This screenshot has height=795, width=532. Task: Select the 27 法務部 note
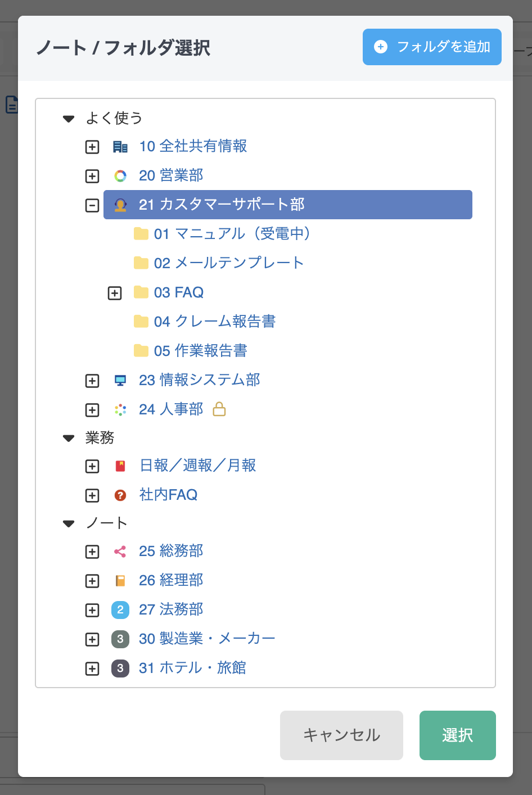click(171, 609)
